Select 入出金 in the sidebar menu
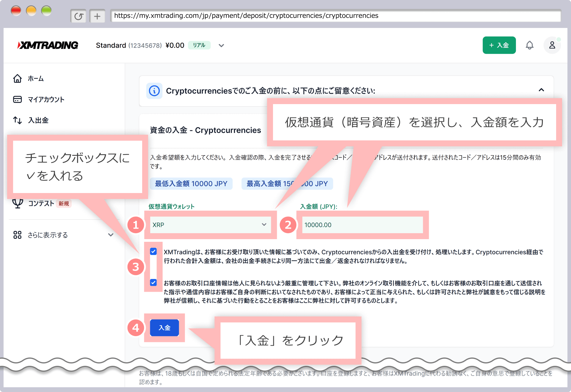571x392 pixels. 38,120
